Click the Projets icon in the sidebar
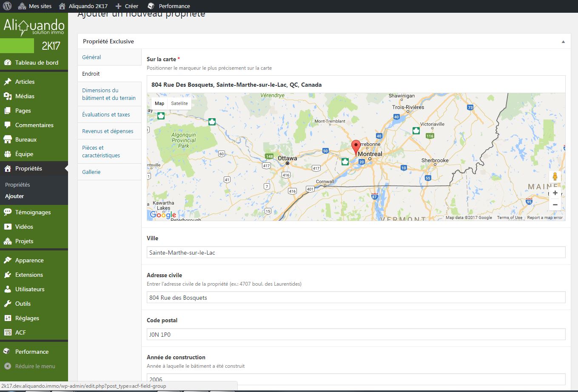Screen dimensions: 578x392 click(8, 241)
